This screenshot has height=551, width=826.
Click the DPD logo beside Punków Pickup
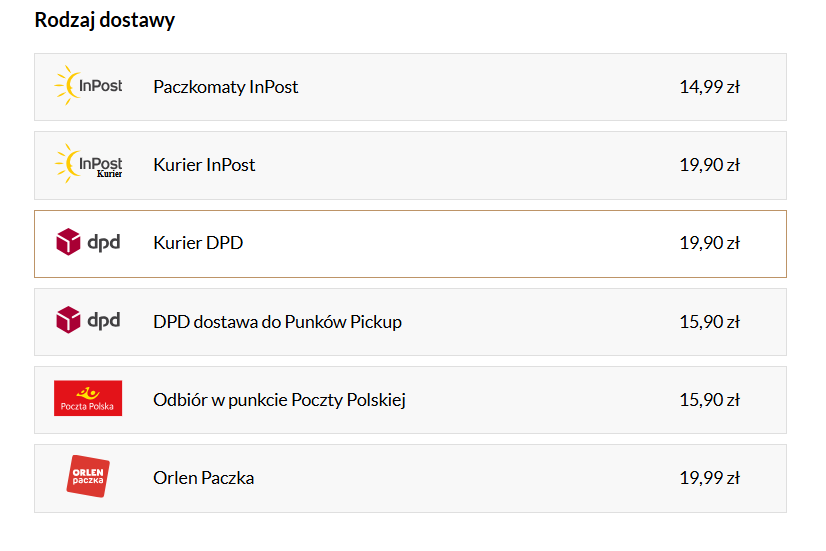tap(88, 320)
